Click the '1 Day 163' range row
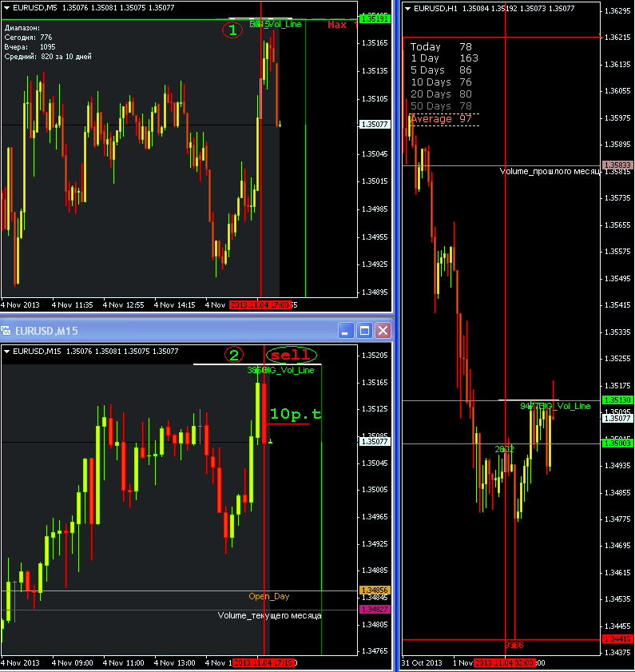635x672 pixels. [444, 58]
